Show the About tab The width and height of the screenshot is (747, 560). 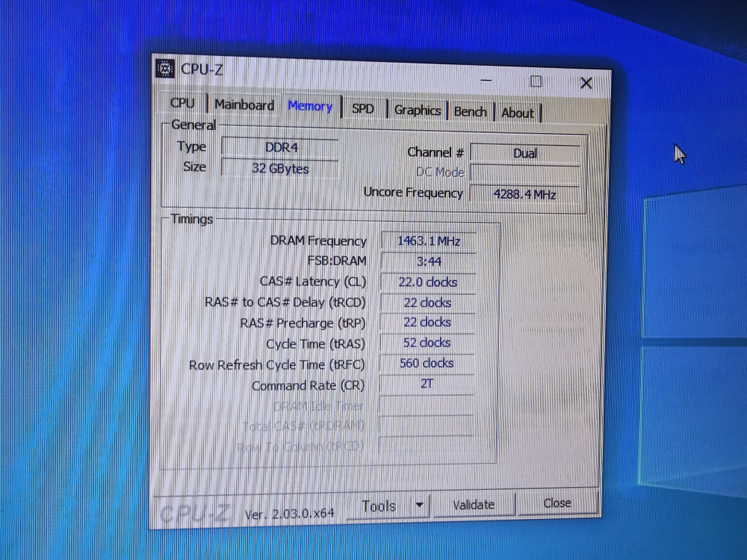(x=518, y=113)
